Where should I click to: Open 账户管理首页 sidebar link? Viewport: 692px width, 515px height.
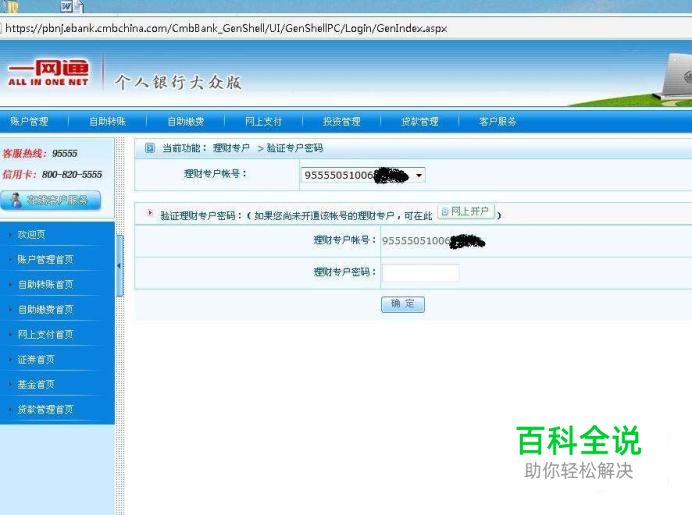(45, 259)
